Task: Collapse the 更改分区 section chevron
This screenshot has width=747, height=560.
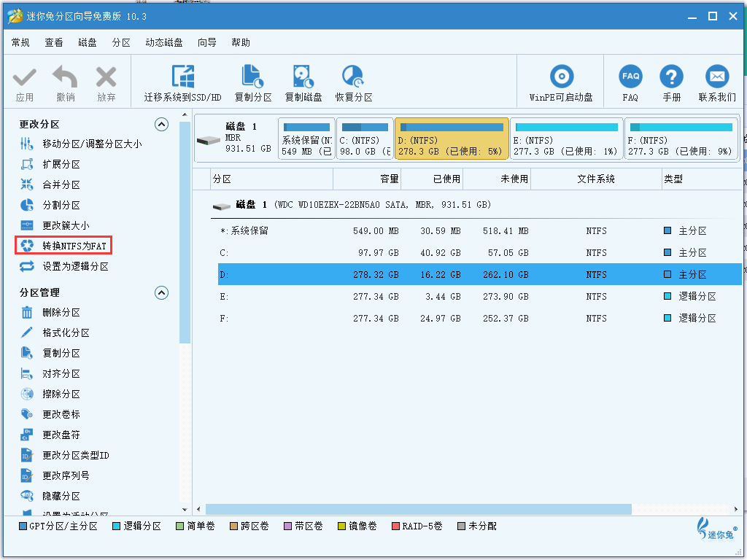Action: coord(161,124)
